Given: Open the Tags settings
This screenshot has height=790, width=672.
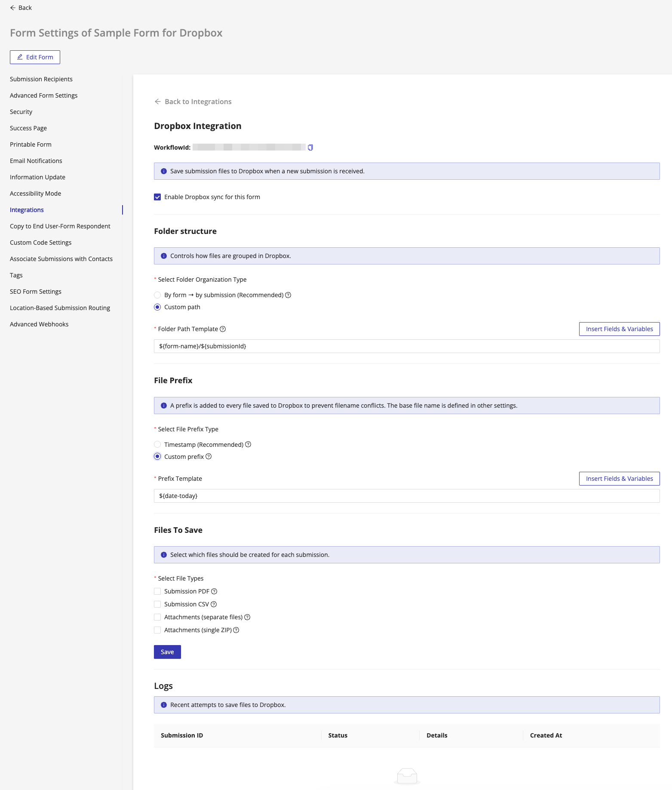Looking at the screenshot, I should click(x=16, y=275).
